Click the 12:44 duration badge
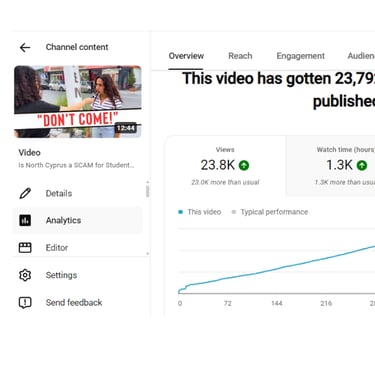This screenshot has width=375, height=366. click(x=126, y=128)
